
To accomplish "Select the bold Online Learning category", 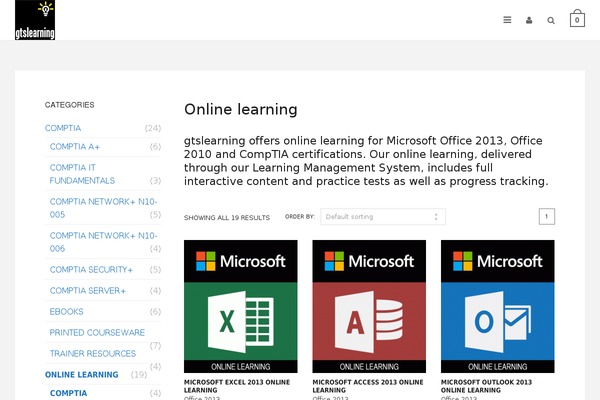I will coord(82,375).
